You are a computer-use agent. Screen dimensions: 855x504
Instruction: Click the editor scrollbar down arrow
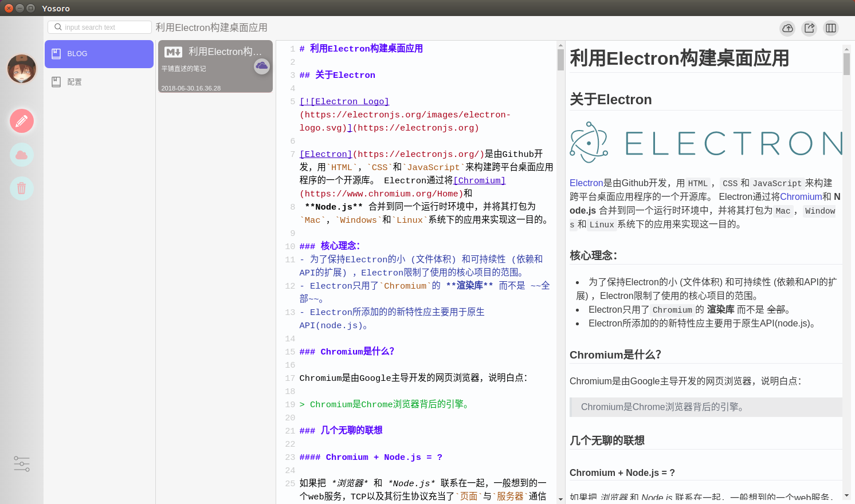[560, 499]
